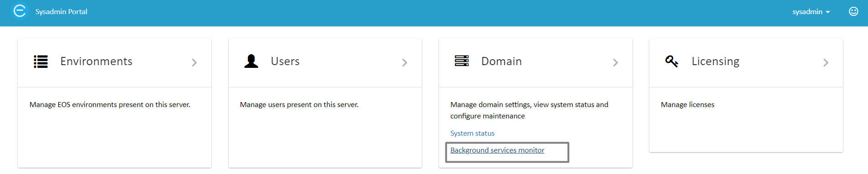This screenshot has width=868, height=174.
Task: Open the Environments card title
Action: coord(96,61)
